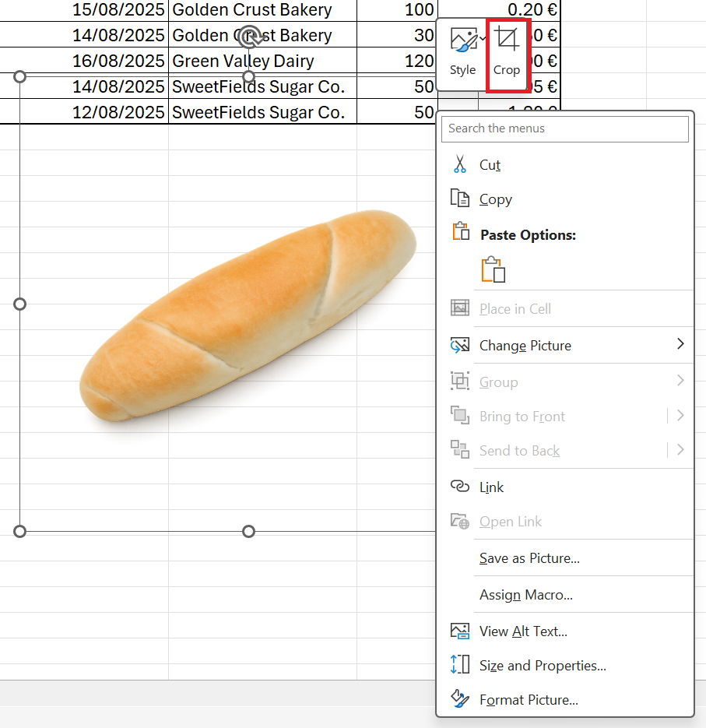
Task: Click the top-left picture sizing handle
Action: tap(19, 76)
